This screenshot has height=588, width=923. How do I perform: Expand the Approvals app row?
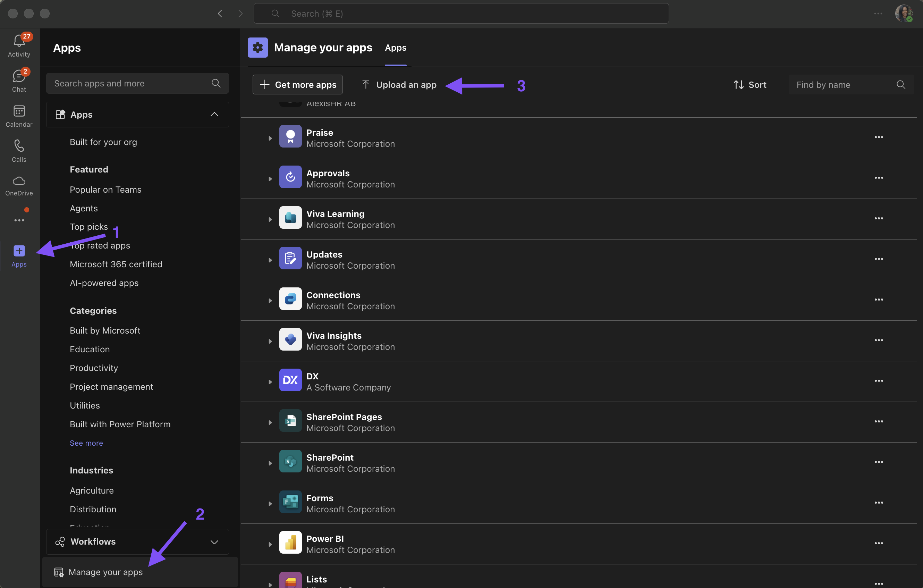coord(270,179)
